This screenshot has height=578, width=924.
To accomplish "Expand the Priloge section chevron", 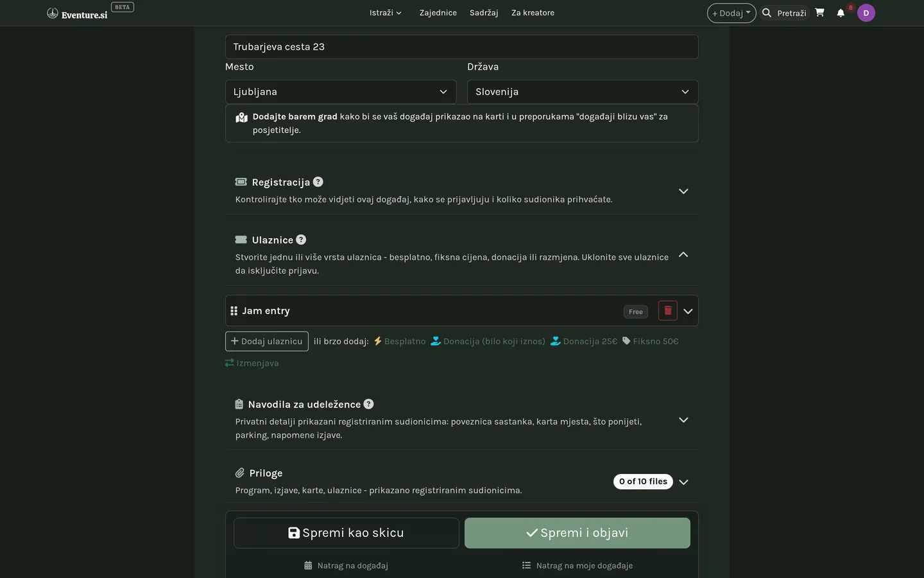I will coord(683,482).
